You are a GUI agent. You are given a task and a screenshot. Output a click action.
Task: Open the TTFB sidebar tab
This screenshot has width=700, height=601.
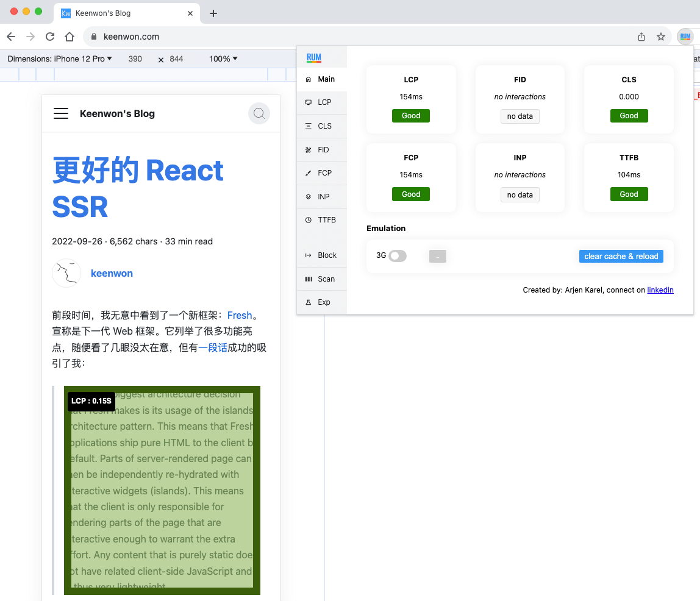(322, 220)
